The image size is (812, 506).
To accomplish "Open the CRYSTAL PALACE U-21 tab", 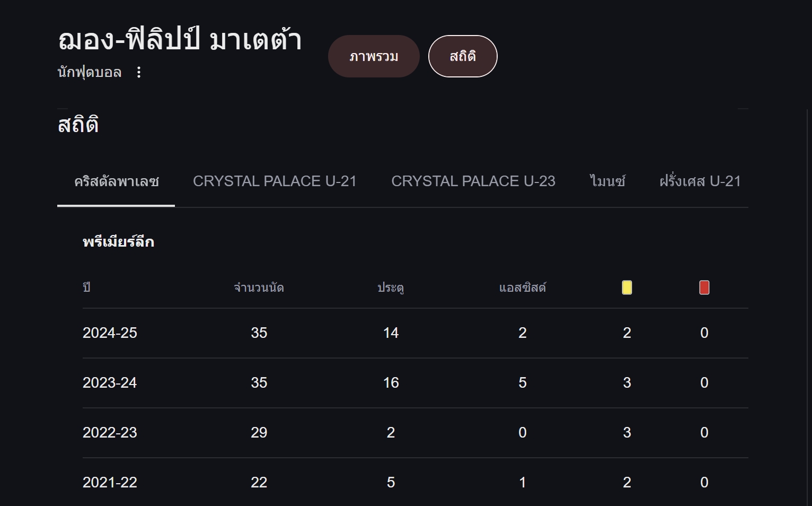I will [275, 181].
